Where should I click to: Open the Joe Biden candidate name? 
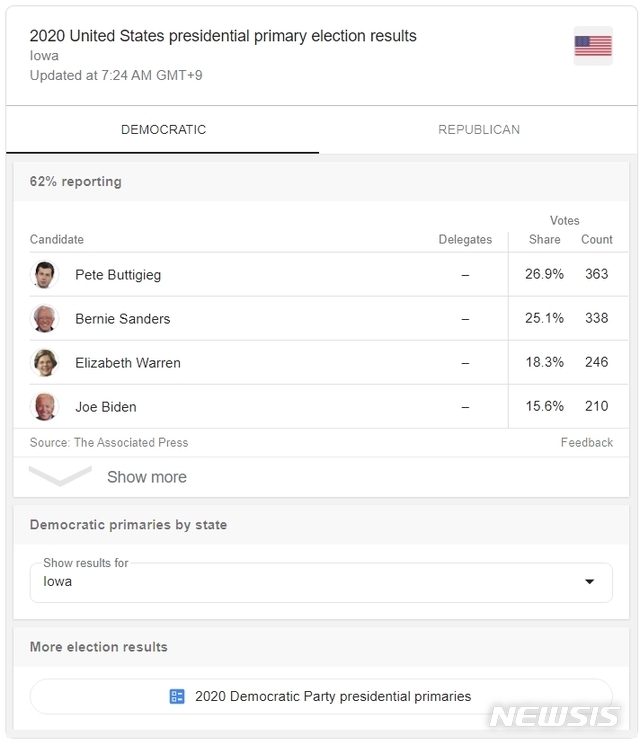(x=105, y=407)
